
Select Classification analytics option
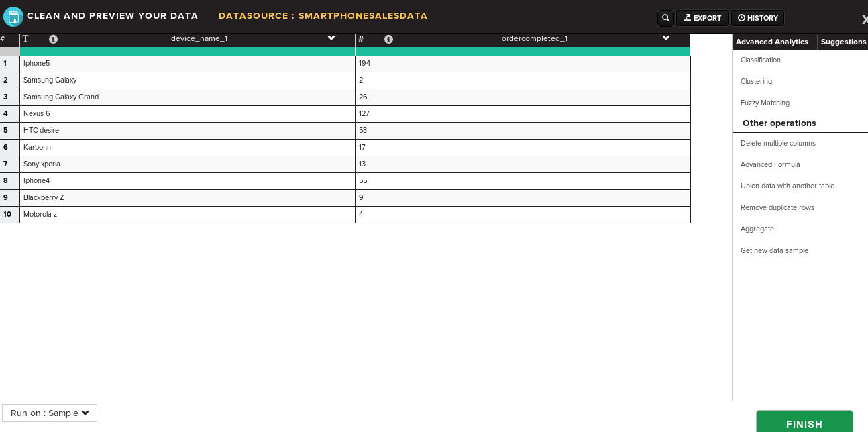pos(761,60)
